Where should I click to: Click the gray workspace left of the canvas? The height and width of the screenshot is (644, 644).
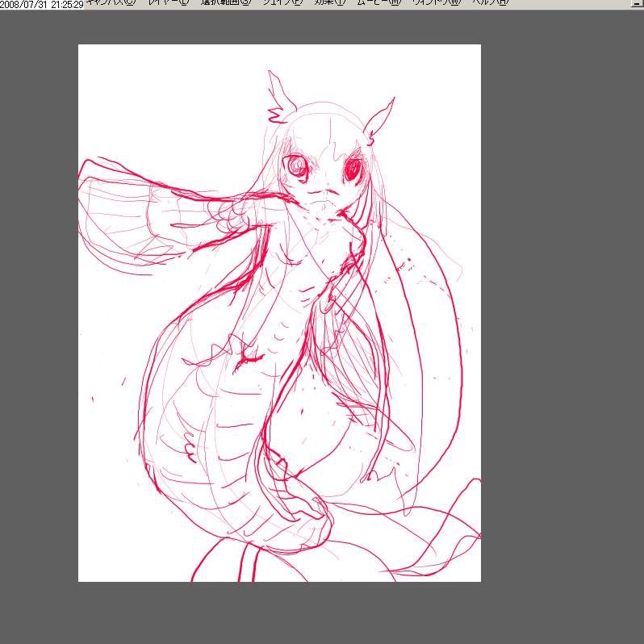39,323
